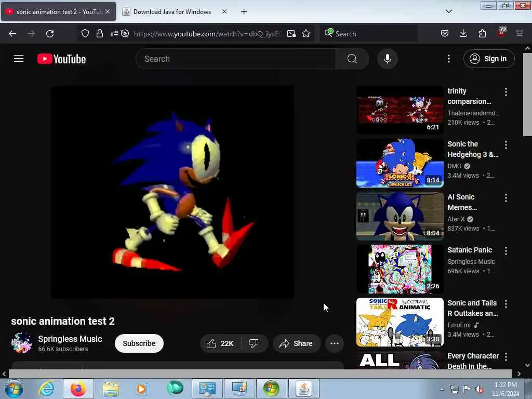Open Windows Media Player from taskbar
Image resolution: width=532 pixels, height=399 pixels.
[x=142, y=389]
